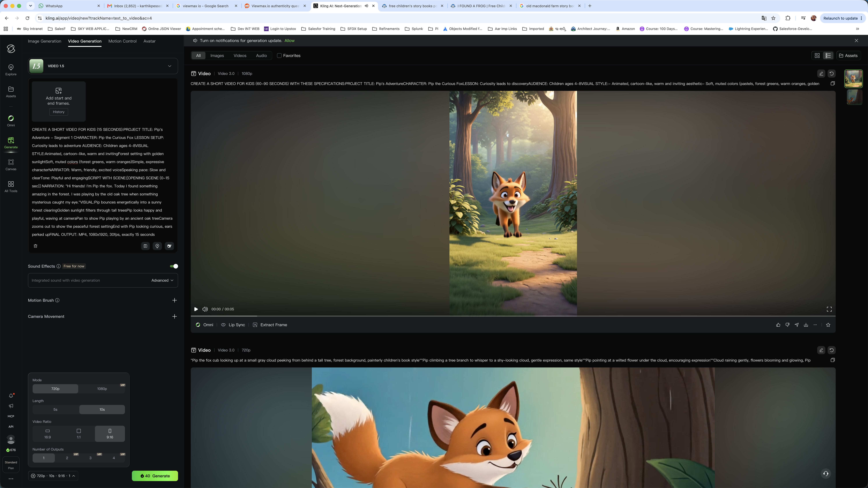Open All Tools in sidebar
The image size is (868, 488).
(11, 187)
